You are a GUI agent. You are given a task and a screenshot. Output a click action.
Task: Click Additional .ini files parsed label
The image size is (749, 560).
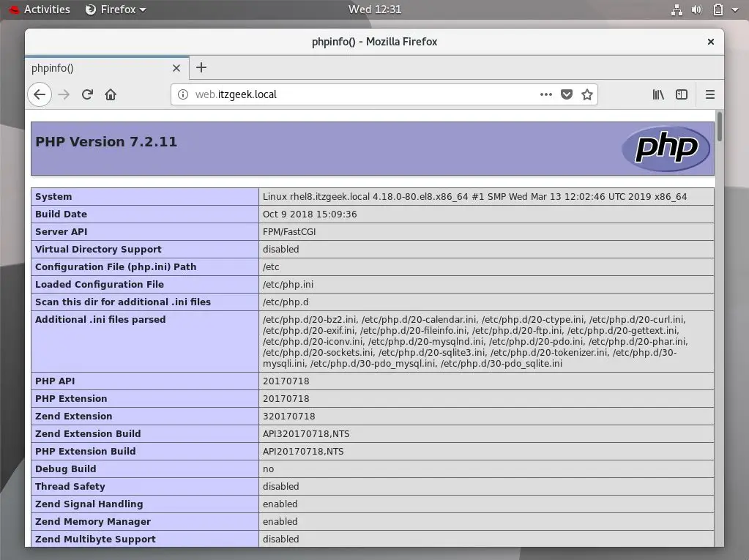click(x=100, y=319)
